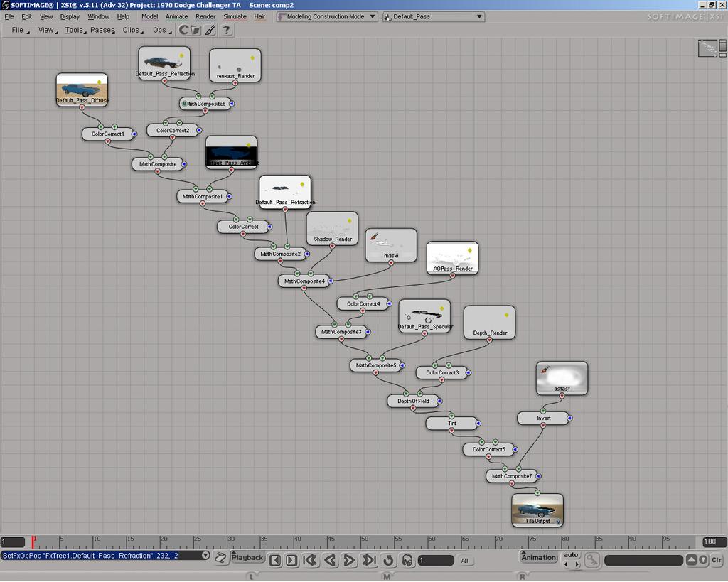Click the V toggle on FileOutput node

558,522
